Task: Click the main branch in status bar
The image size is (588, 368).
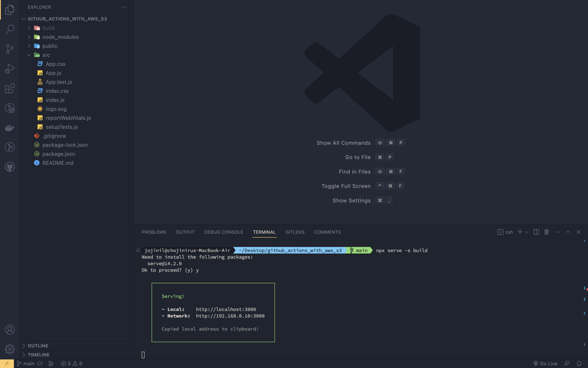Action: (26, 364)
